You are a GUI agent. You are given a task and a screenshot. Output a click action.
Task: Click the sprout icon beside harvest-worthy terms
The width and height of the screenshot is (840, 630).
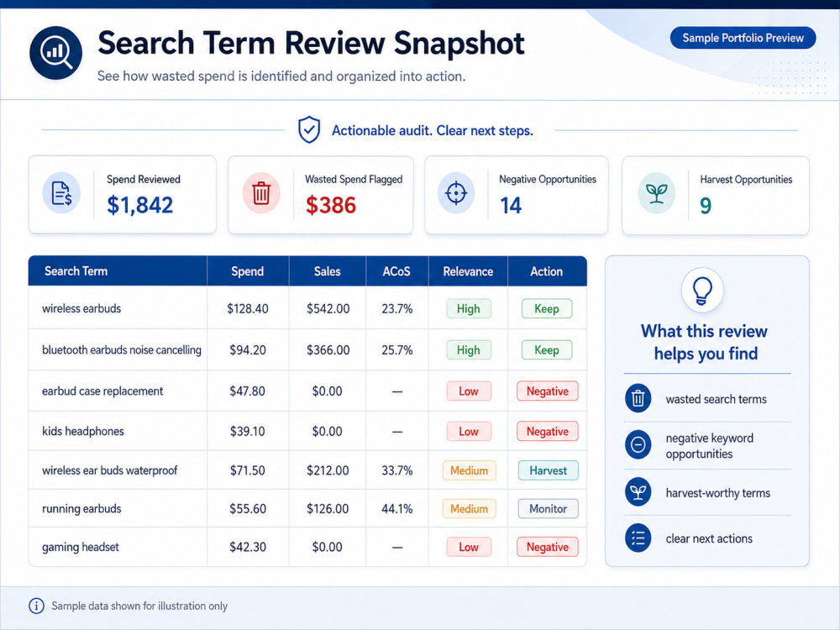coord(638,491)
